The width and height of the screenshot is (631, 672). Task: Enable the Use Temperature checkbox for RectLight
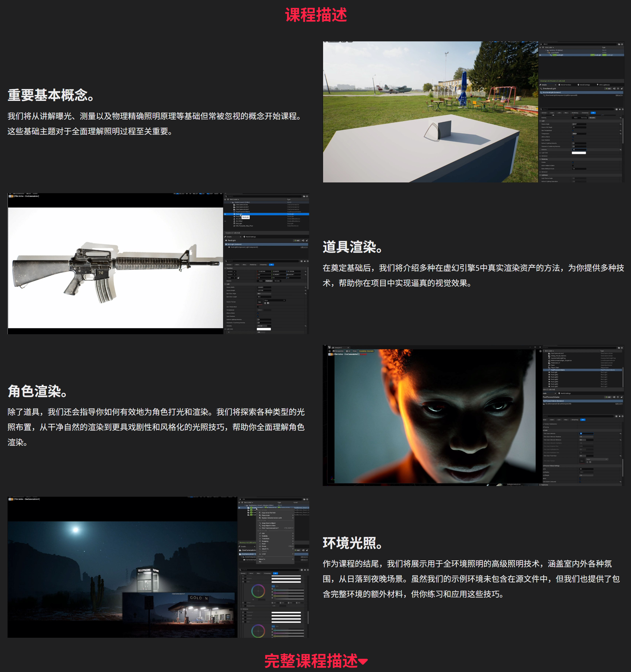(x=258, y=307)
